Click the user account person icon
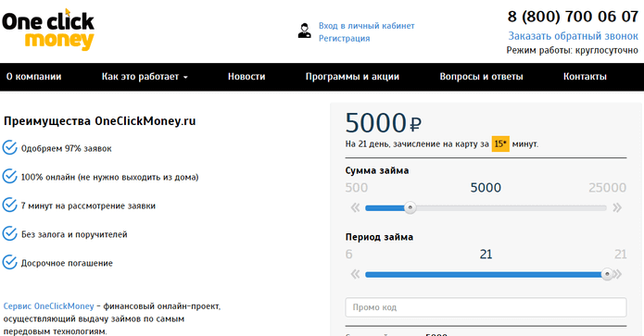Image resolution: width=644 pixels, height=336 pixels. (x=304, y=31)
